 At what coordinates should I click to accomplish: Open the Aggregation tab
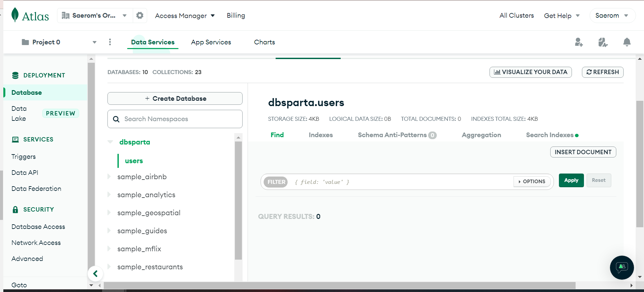[x=481, y=135]
